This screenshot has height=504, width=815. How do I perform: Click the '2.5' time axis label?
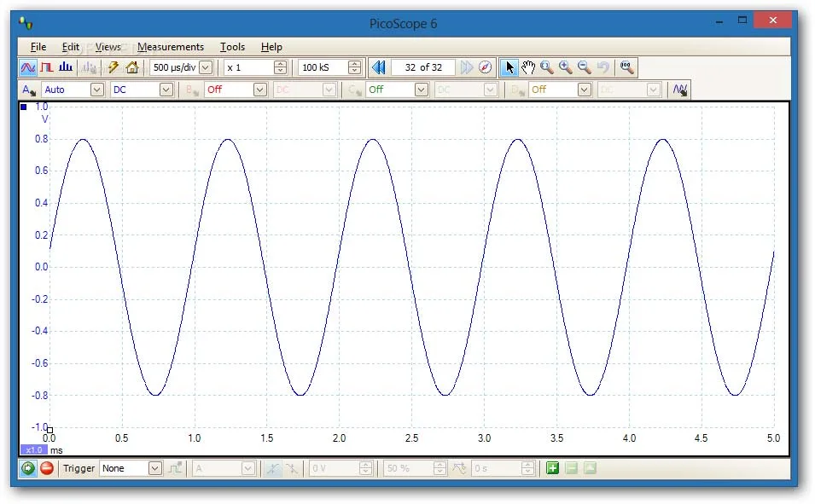411,438
